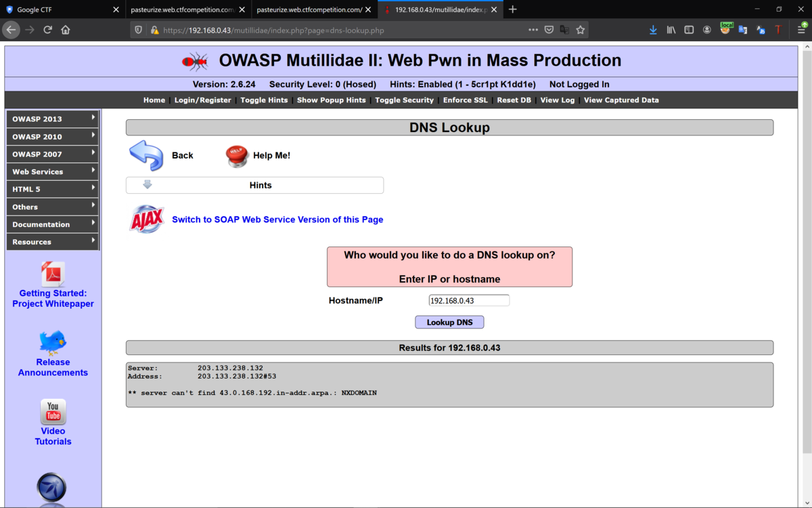The image size is (812, 508).
Task: Open Video Tutorials text link
Action: tap(53, 436)
